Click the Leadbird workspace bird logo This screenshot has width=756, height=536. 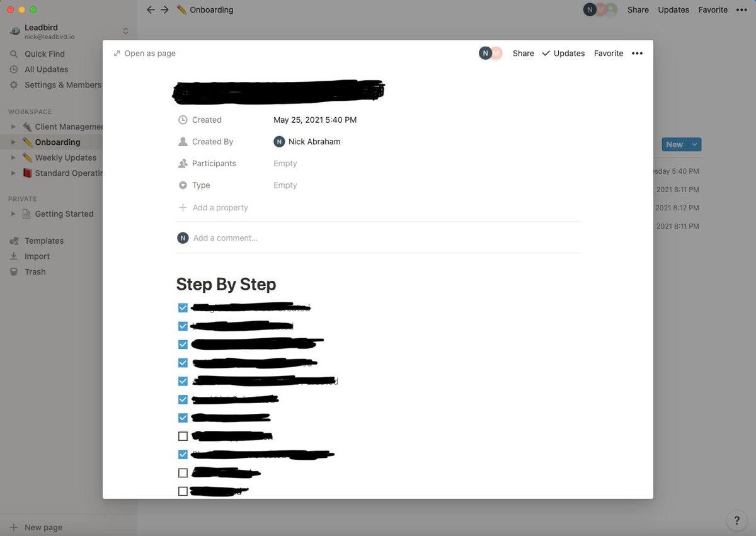tap(15, 31)
